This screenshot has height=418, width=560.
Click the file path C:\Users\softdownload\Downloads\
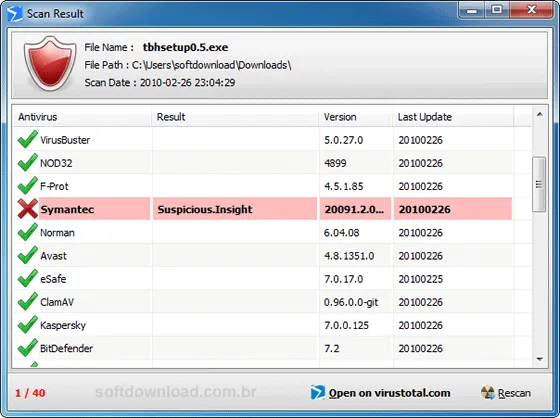(x=211, y=65)
